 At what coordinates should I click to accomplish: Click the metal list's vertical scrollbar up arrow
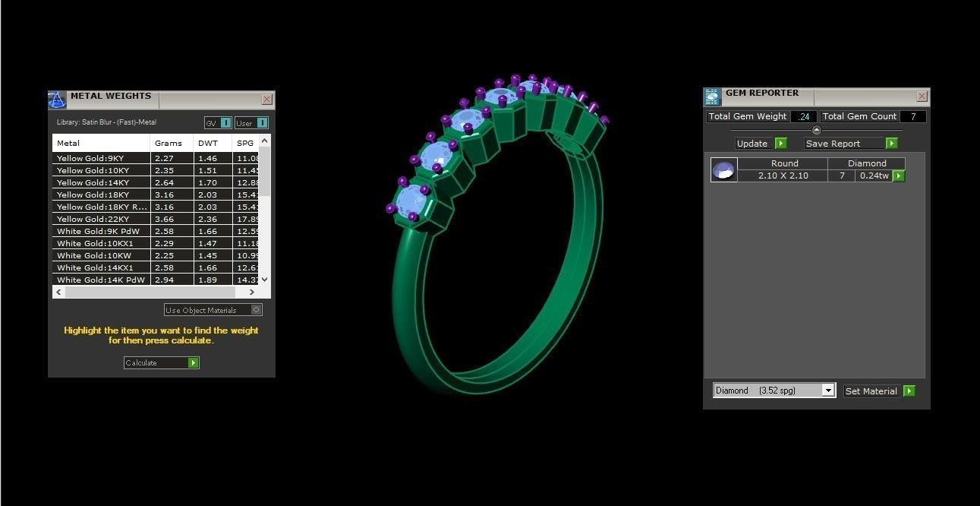[265, 141]
